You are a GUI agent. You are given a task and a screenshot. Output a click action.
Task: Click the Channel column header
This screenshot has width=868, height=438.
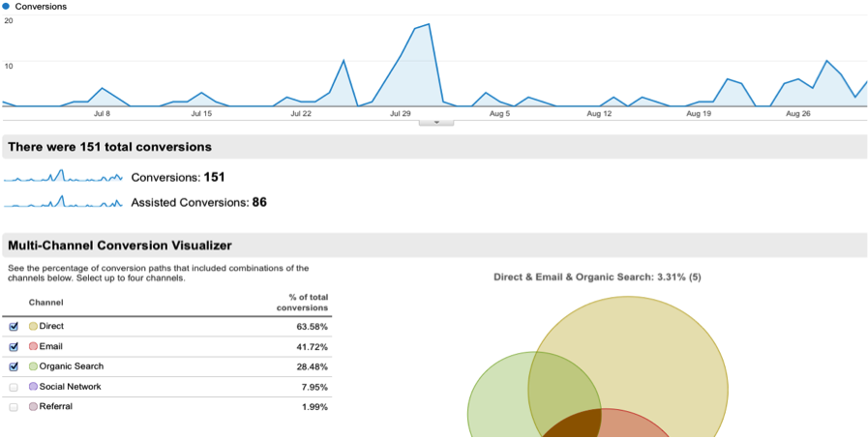(x=45, y=303)
